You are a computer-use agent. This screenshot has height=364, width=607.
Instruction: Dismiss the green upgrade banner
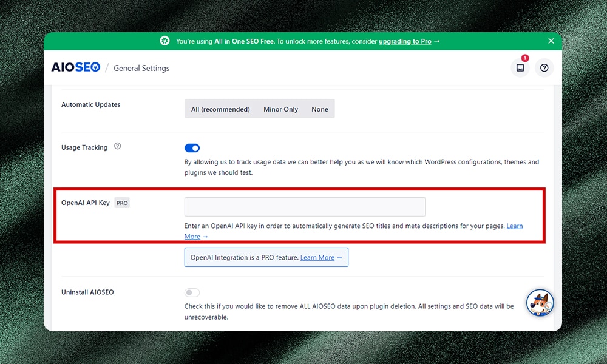click(x=551, y=41)
